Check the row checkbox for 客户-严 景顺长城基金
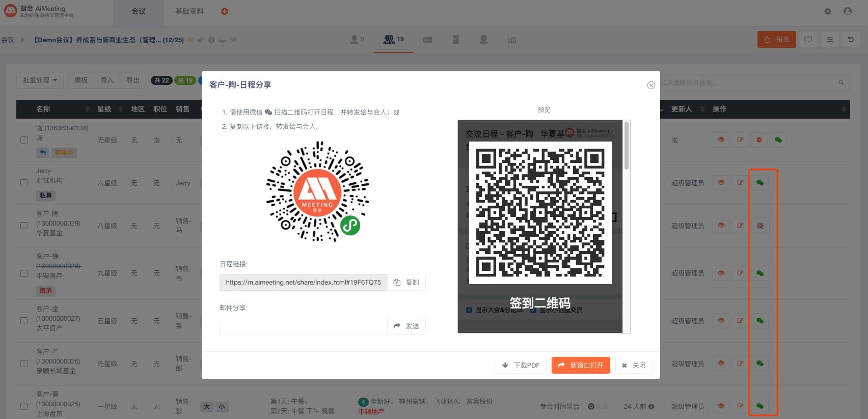The width and height of the screenshot is (868, 419). pos(24,364)
